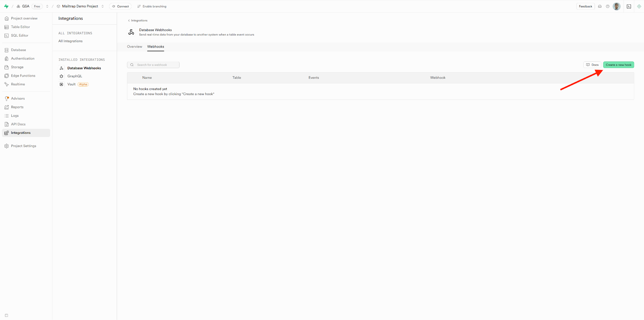
Task: Select Vault installed integration
Action: coord(71,84)
